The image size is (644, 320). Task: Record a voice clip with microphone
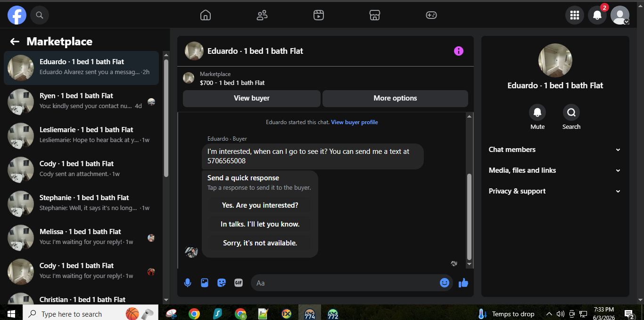[188, 283]
